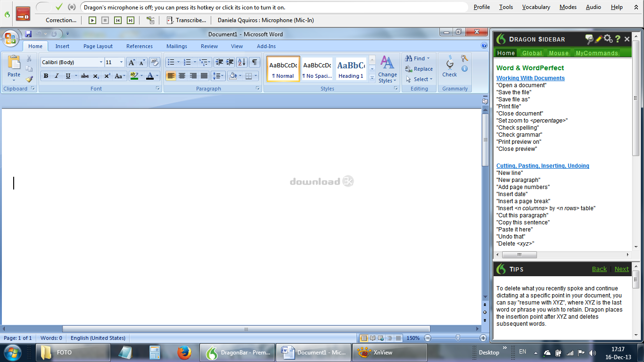
Task: Open Insert ribbon tab
Action: point(62,46)
